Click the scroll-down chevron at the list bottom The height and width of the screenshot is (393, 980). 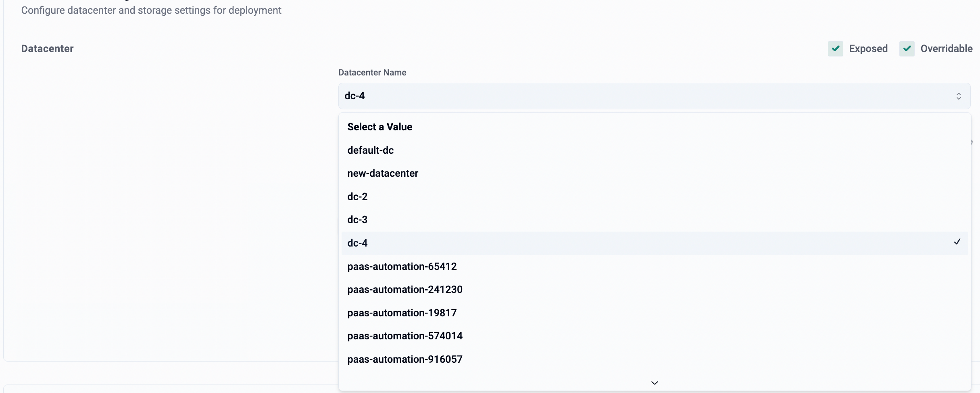pos(654,383)
